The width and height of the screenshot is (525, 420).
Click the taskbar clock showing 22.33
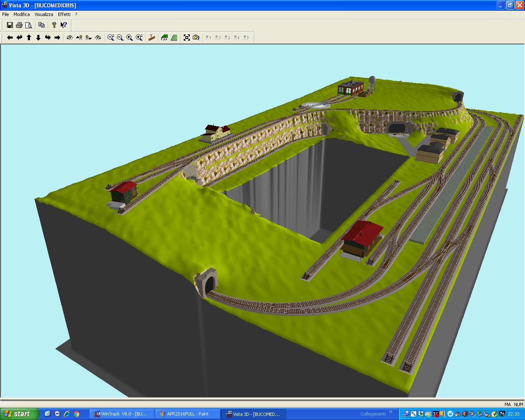tap(514, 414)
